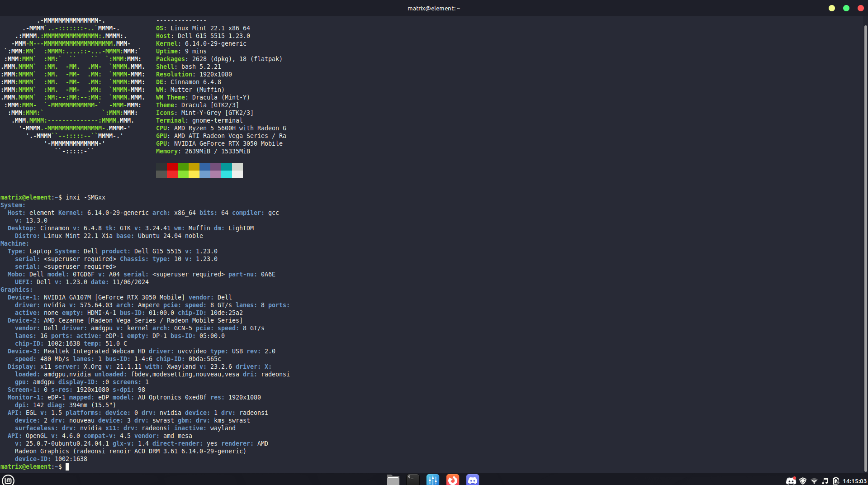Click the bright yellow block in the neofetch palette
Viewport: 868px width, 485px height.
194,174
